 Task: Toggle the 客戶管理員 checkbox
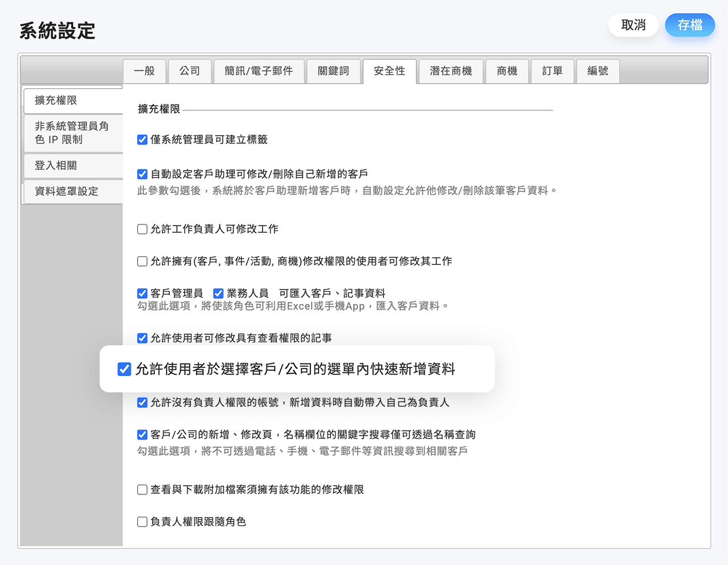[142, 293]
